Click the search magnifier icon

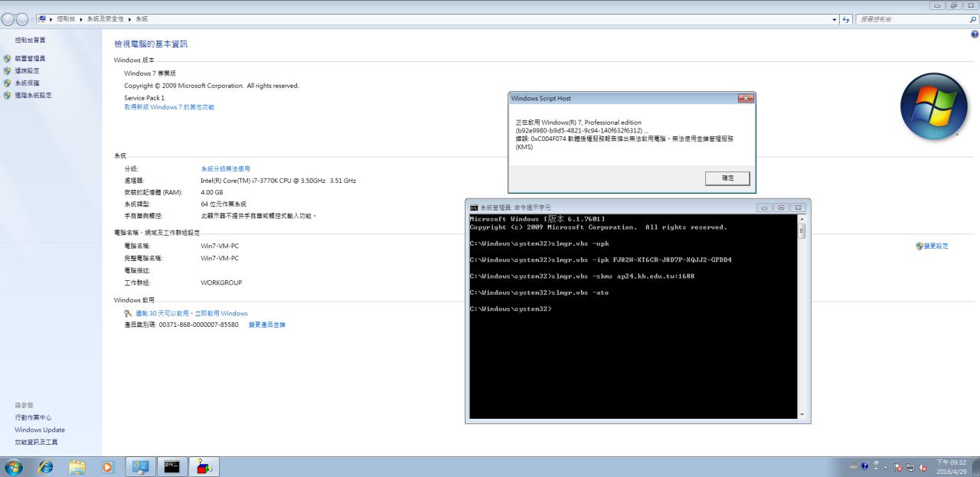pos(973,19)
